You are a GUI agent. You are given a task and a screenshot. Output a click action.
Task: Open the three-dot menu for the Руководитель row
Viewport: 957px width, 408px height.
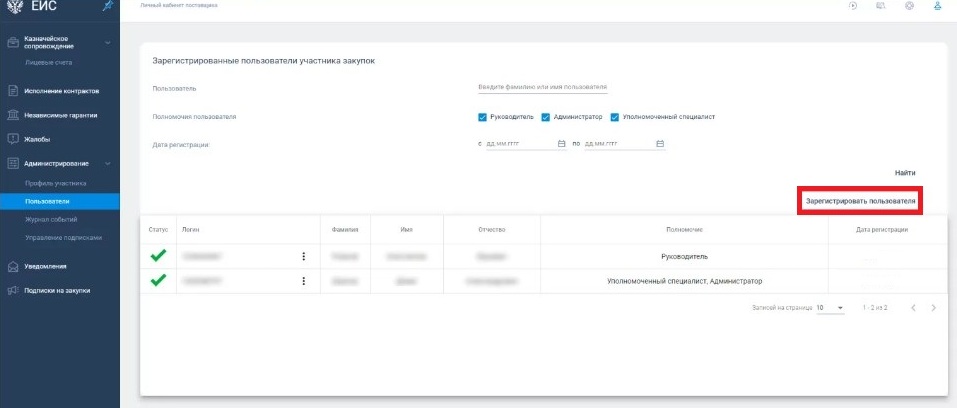pyautogui.click(x=304, y=256)
